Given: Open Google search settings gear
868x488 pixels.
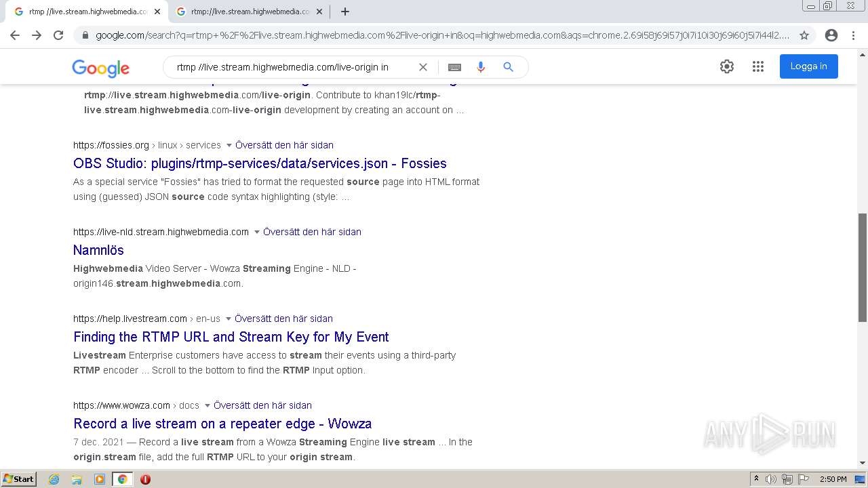Looking at the screenshot, I should (x=727, y=66).
